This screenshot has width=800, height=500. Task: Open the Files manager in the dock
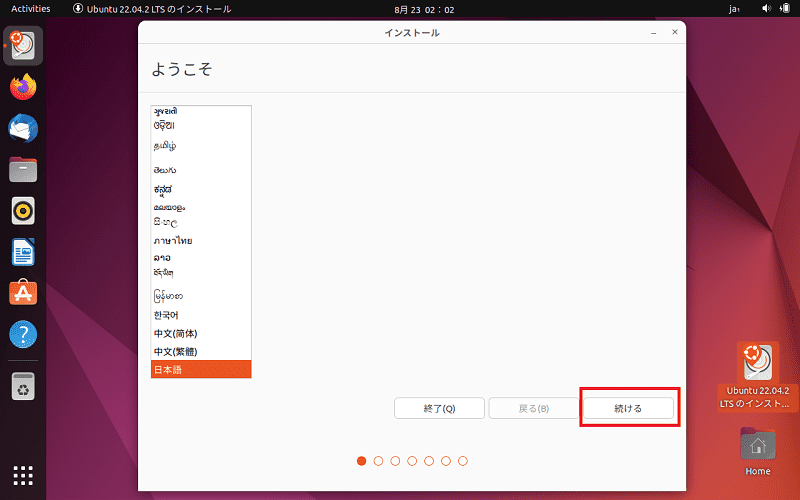click(x=23, y=169)
